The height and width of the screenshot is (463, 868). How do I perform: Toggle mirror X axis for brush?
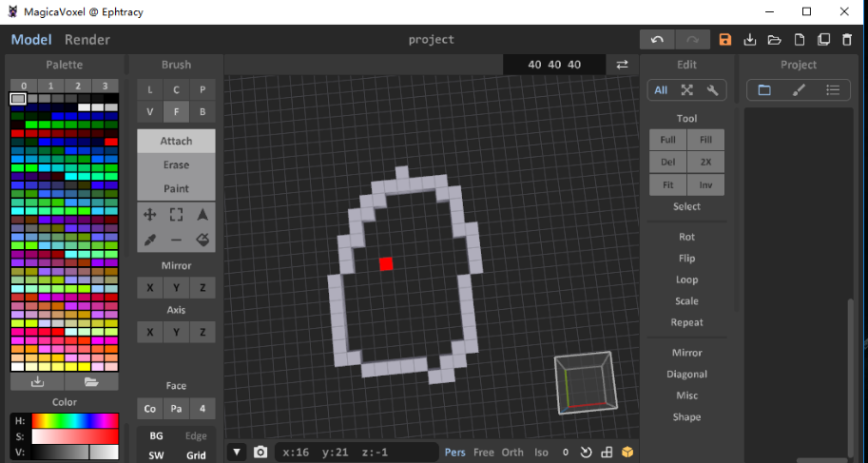pyautogui.click(x=149, y=288)
